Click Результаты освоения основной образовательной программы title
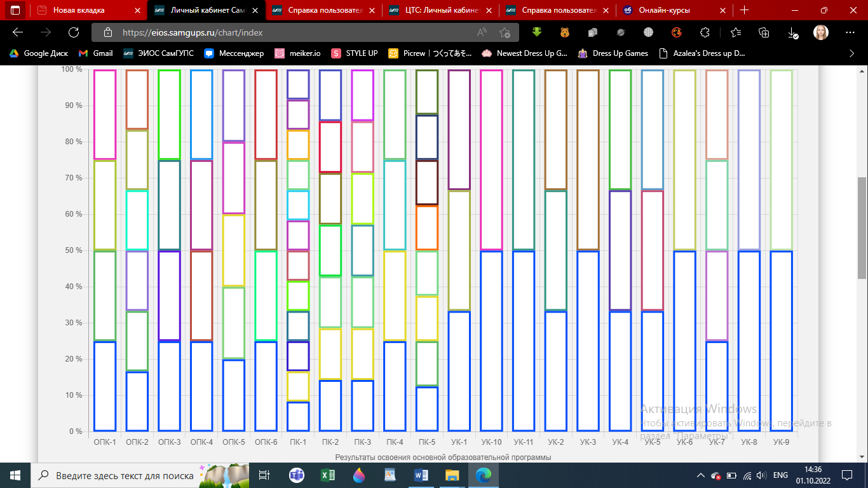Viewport: 868px width, 488px height. (443, 457)
